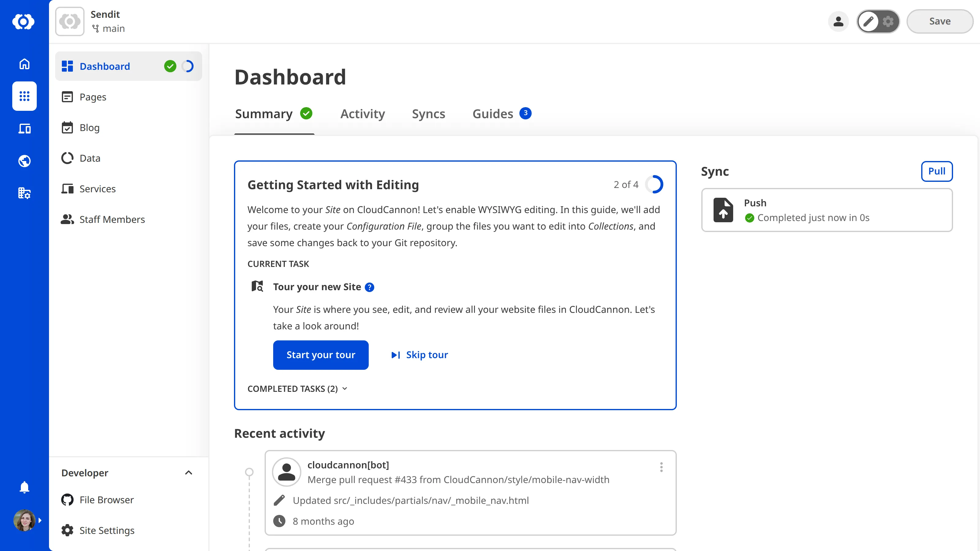Select the apps grid icon in blue rail
Screen dimensions: 980x551
click(x=24, y=96)
